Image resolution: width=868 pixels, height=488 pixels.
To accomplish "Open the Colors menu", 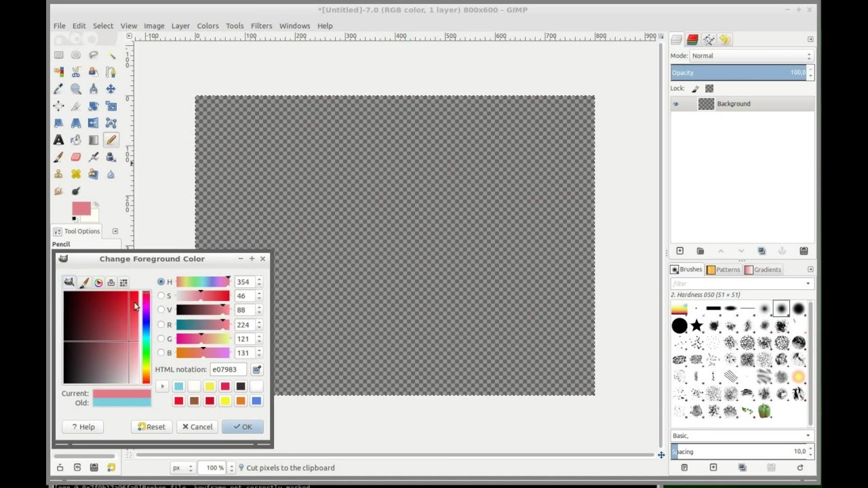I will [208, 26].
